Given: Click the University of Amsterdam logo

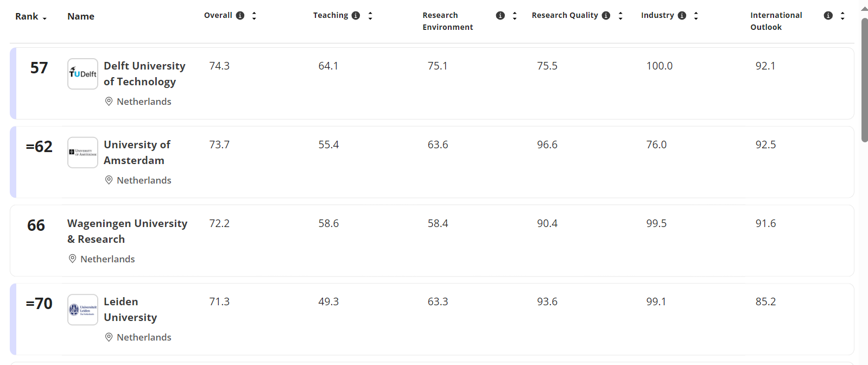Looking at the screenshot, I should click(83, 153).
